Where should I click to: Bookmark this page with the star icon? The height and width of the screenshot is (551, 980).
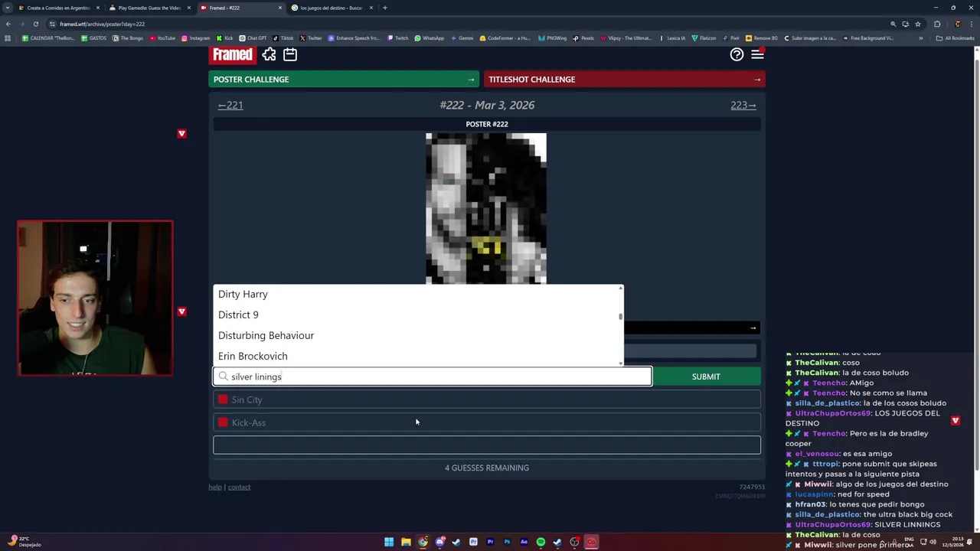(x=917, y=24)
